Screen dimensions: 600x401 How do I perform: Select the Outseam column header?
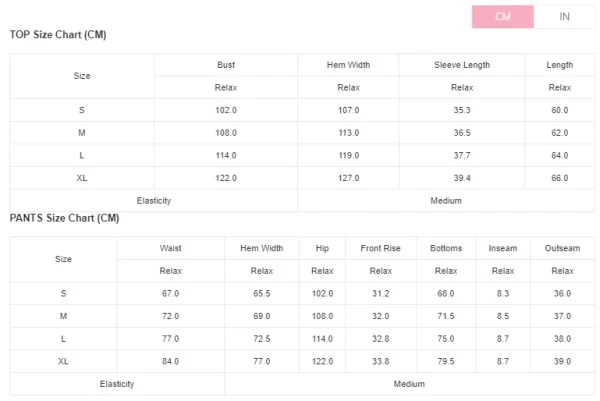pos(562,248)
